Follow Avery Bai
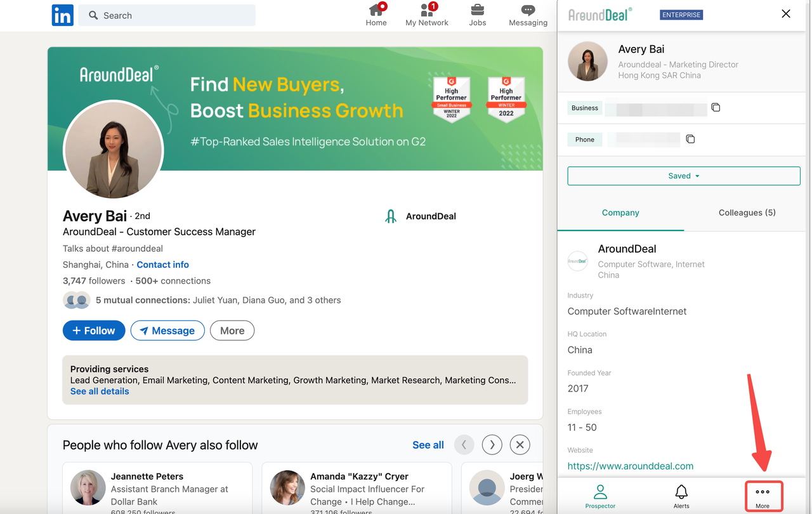The height and width of the screenshot is (514, 812). pos(94,331)
